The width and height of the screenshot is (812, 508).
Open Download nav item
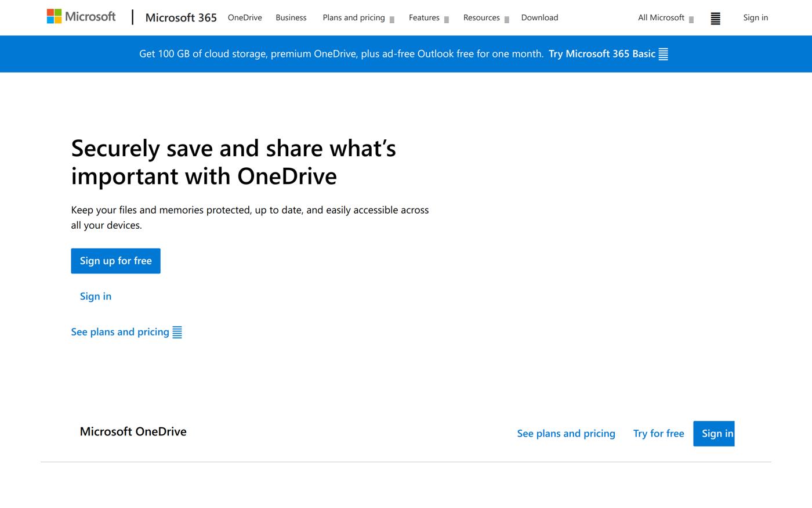tap(539, 17)
